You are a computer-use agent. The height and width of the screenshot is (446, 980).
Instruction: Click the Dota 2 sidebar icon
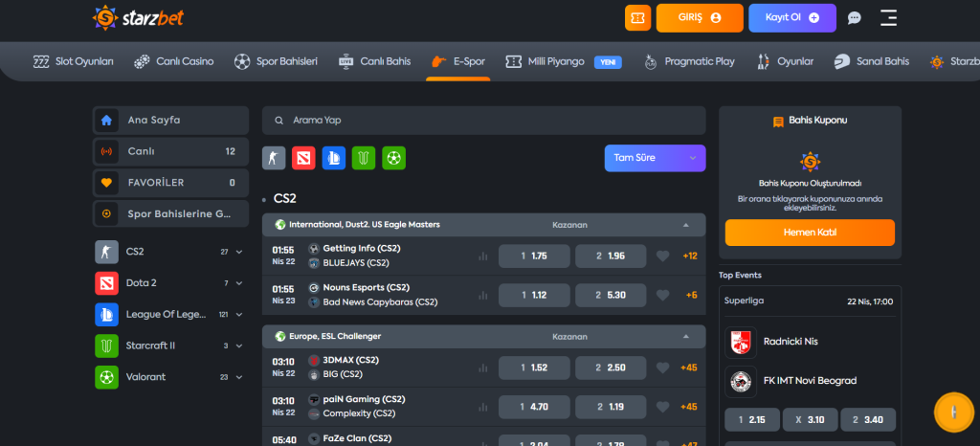pos(106,283)
